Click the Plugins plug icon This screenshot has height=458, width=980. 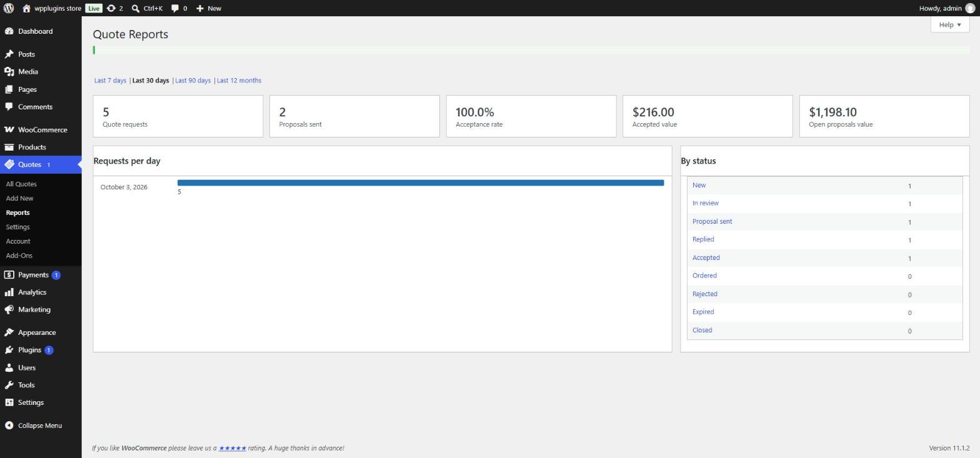point(9,350)
